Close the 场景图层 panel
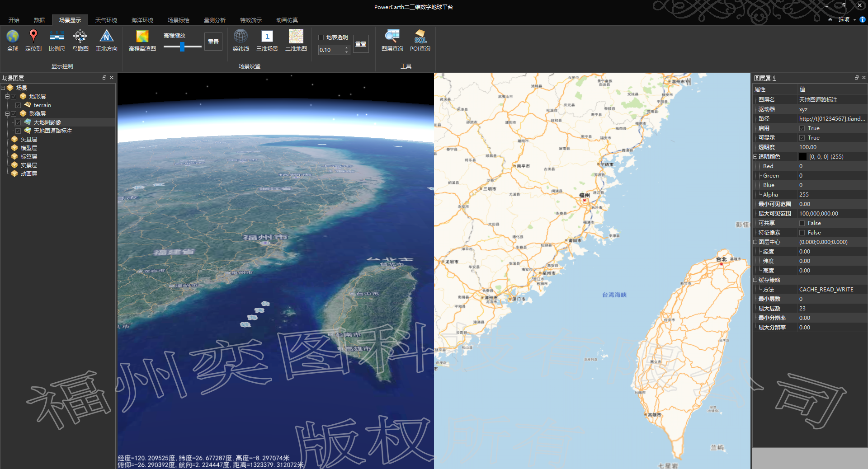The image size is (868, 469). tap(112, 78)
